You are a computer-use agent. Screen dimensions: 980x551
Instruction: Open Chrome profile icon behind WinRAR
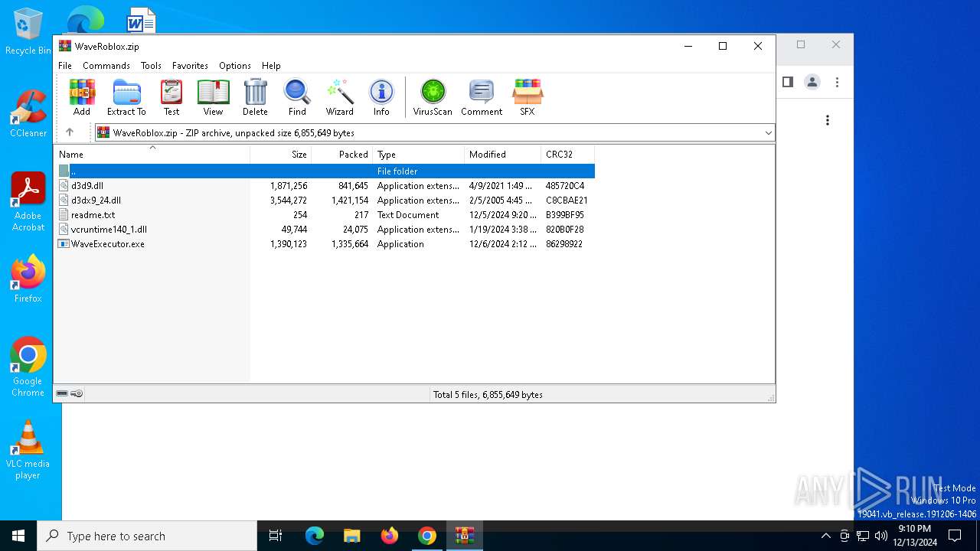coord(812,82)
